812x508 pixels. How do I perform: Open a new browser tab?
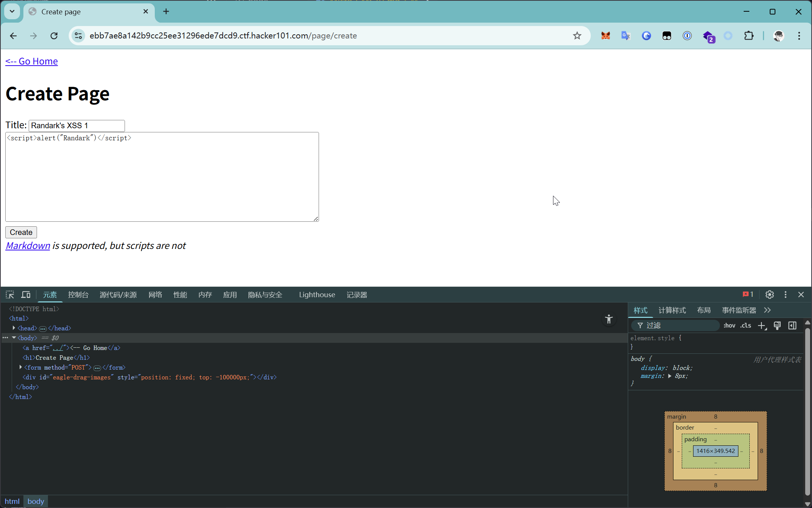[x=166, y=12]
